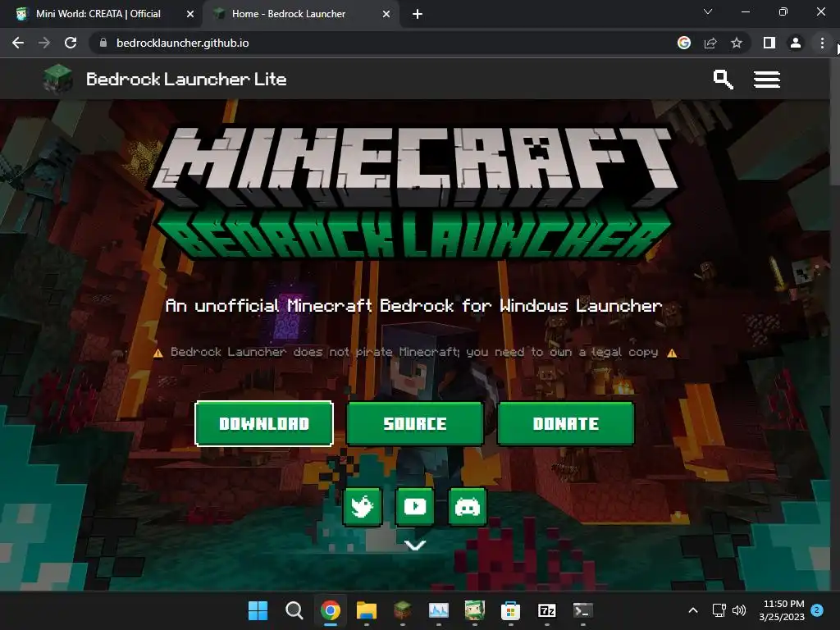Open the grass block app in taskbar

(402, 610)
